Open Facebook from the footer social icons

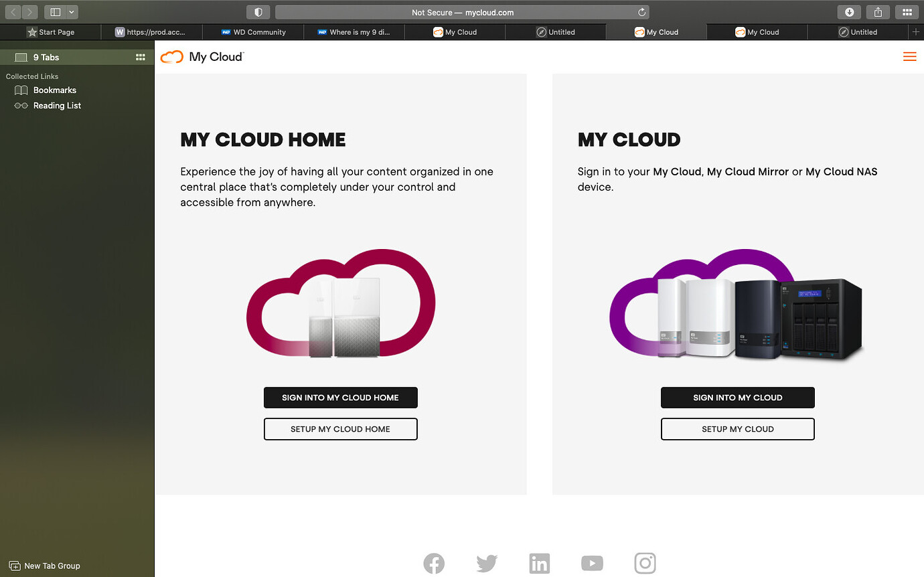(x=434, y=563)
